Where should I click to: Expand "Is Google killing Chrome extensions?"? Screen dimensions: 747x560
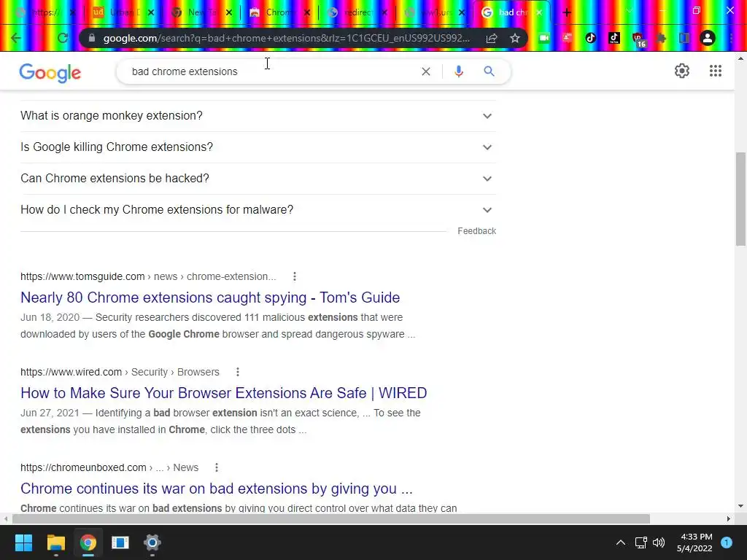(x=258, y=147)
